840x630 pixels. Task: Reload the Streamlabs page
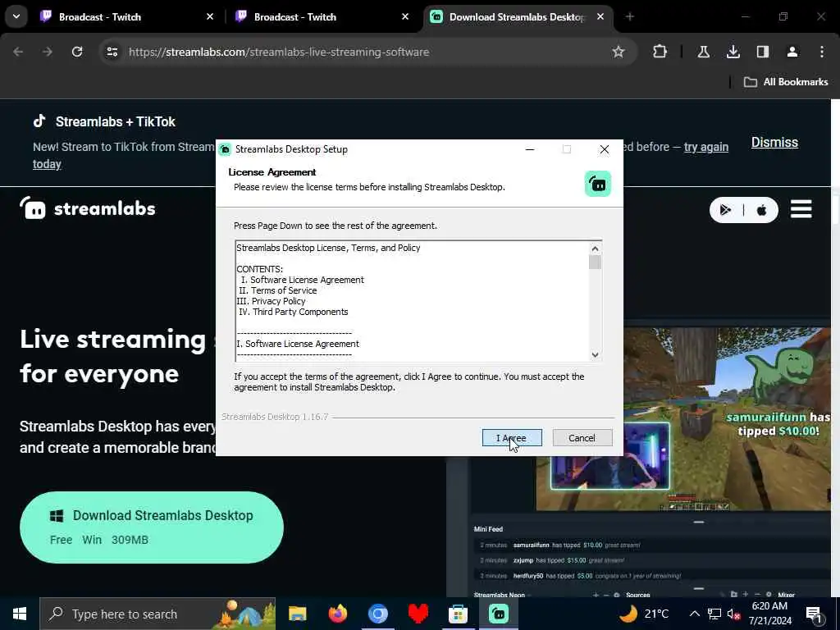77,52
